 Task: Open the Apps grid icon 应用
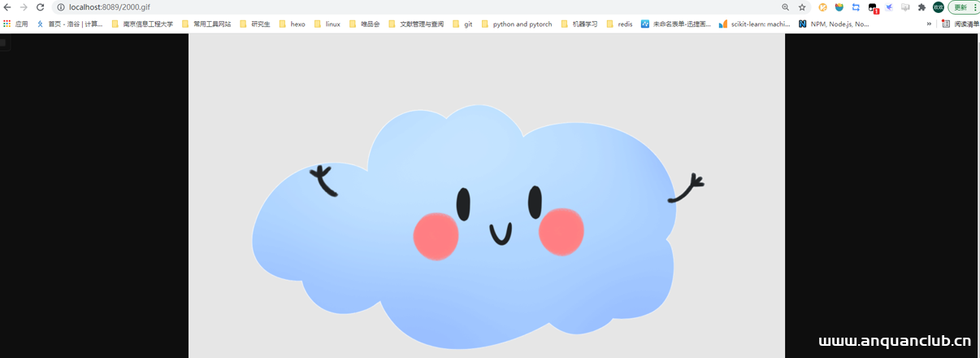click(15, 24)
